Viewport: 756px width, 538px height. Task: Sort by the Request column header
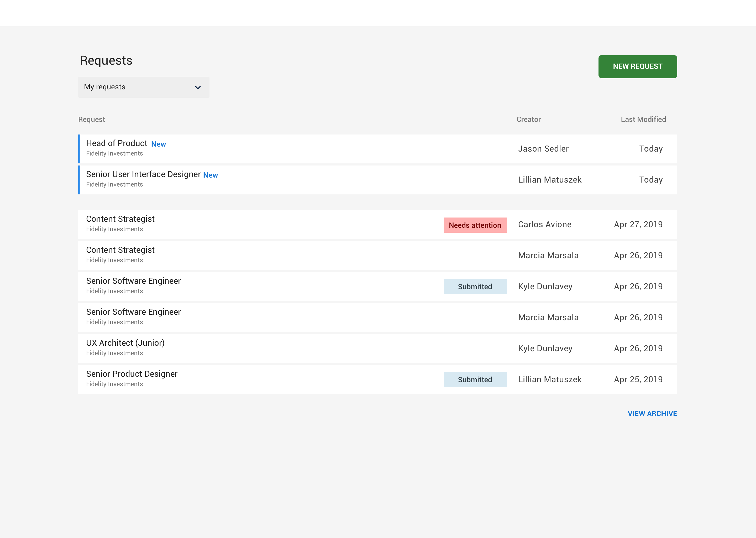point(91,119)
